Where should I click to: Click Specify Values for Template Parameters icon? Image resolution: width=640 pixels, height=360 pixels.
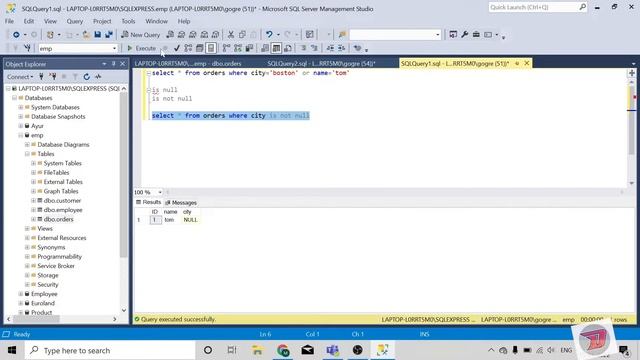358,48
